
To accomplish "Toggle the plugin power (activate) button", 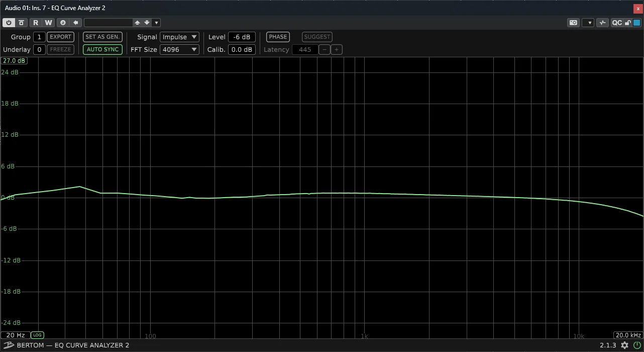I will [9, 23].
